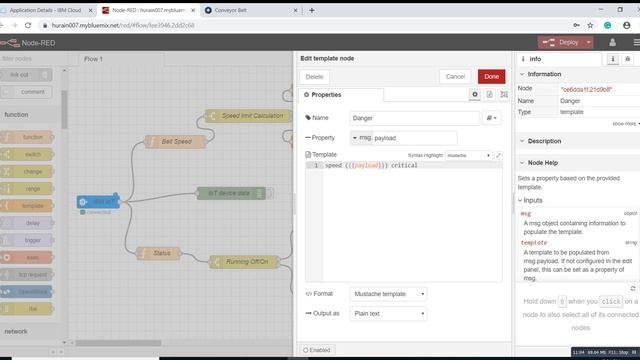Click the Deploy button

tap(562, 42)
